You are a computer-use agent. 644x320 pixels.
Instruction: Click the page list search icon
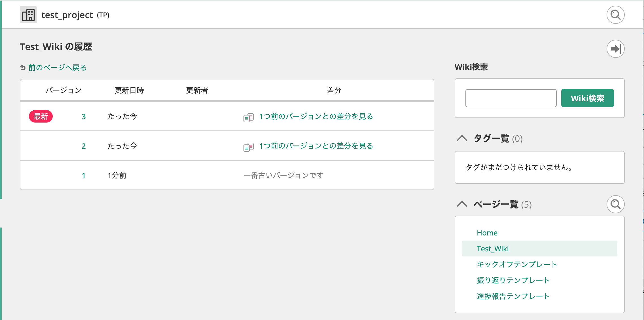pos(615,204)
